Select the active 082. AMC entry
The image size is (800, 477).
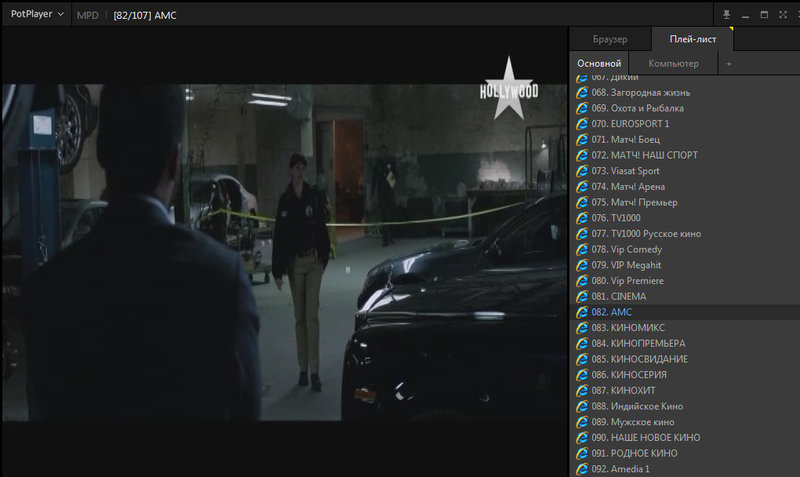click(x=685, y=312)
